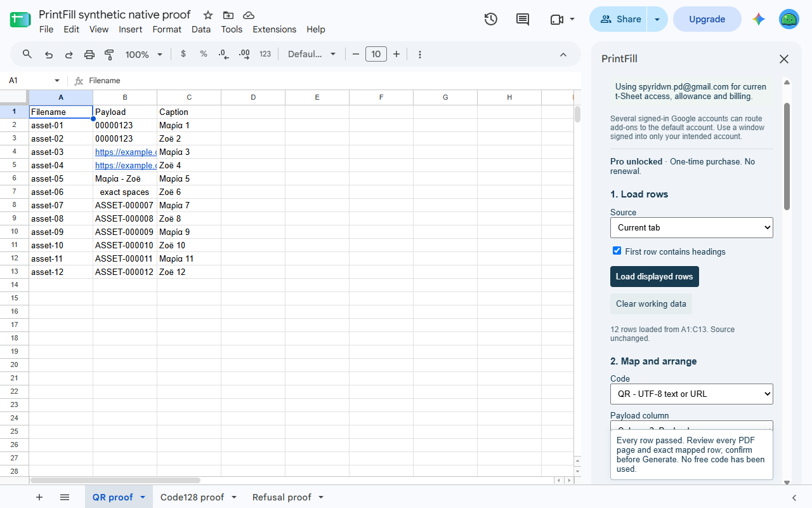The image size is (812, 508).
Task: Open the Code 'QR - UTF-8 text or URL' dropdown
Action: point(691,394)
